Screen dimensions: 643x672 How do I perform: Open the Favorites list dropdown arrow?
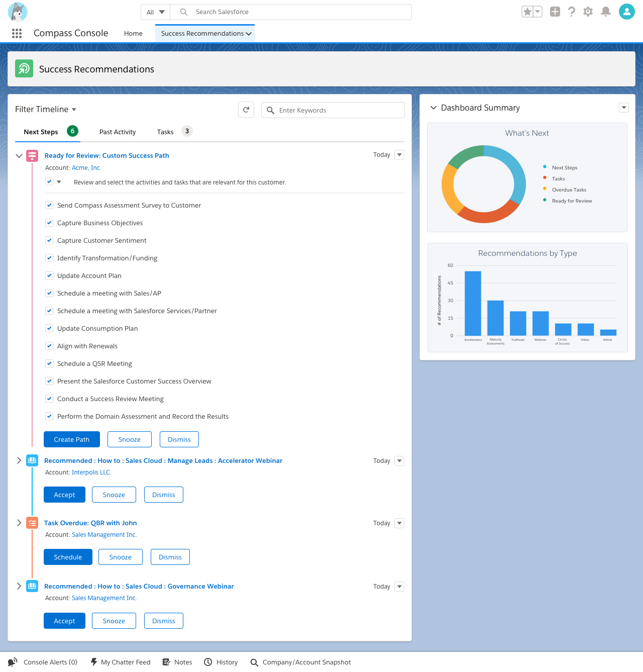pyautogui.click(x=538, y=12)
